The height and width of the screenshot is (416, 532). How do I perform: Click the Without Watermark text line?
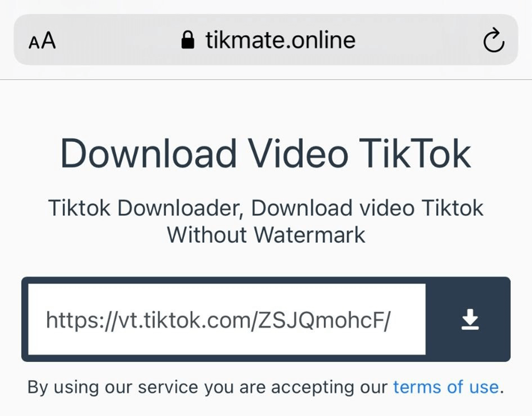(x=266, y=235)
